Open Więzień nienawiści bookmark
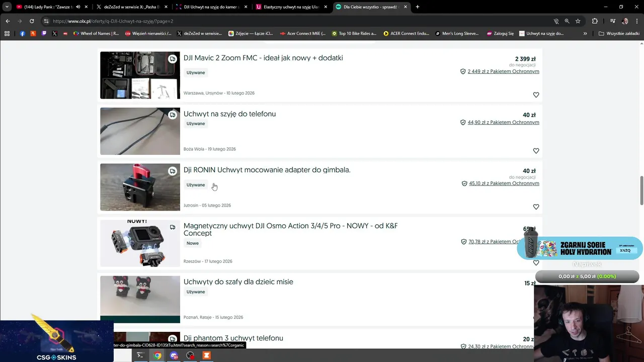The height and width of the screenshot is (362, 644). point(148,34)
